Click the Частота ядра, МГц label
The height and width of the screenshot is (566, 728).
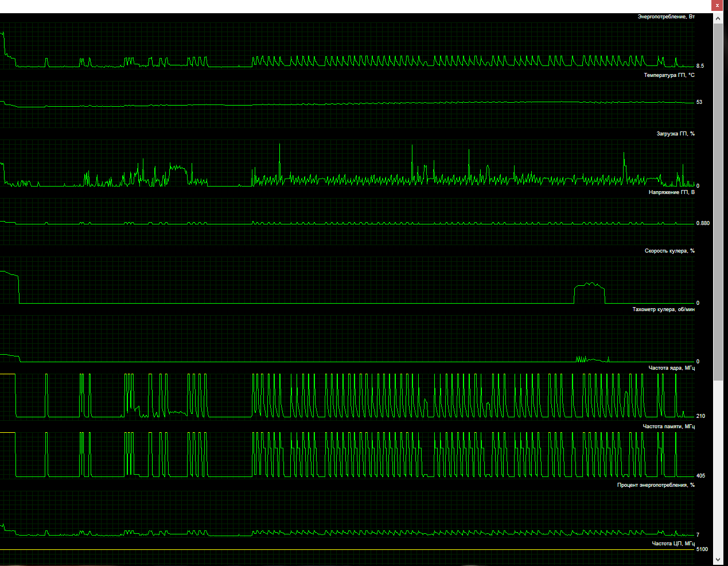click(x=672, y=368)
